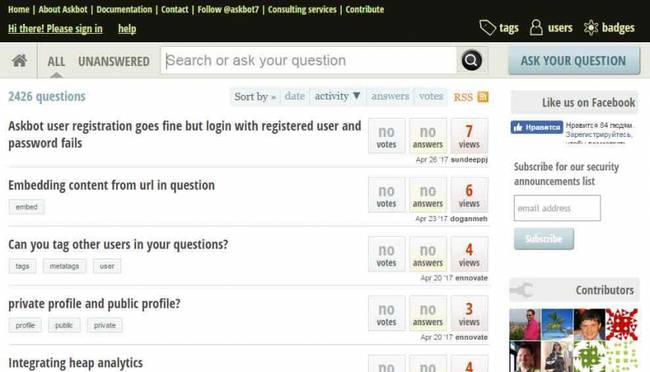
Task: Click the badges gear icon
Action: (x=591, y=28)
